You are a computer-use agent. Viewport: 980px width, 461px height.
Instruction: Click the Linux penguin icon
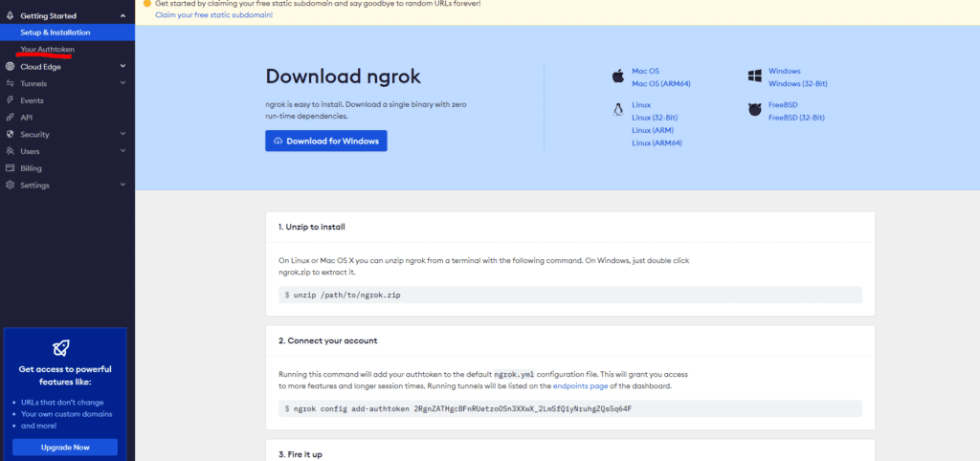(618, 110)
